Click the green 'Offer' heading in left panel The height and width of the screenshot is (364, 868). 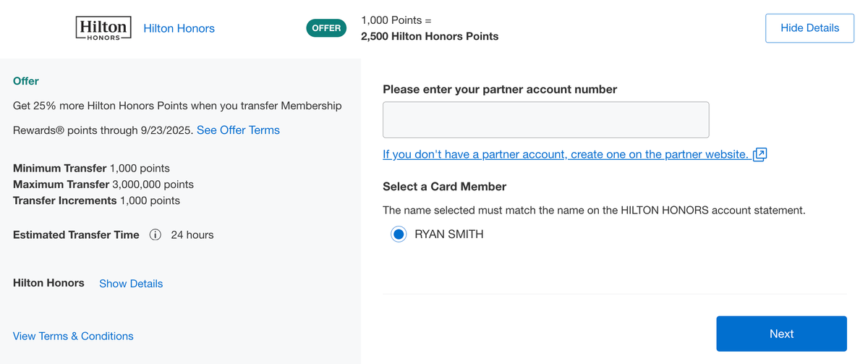26,81
